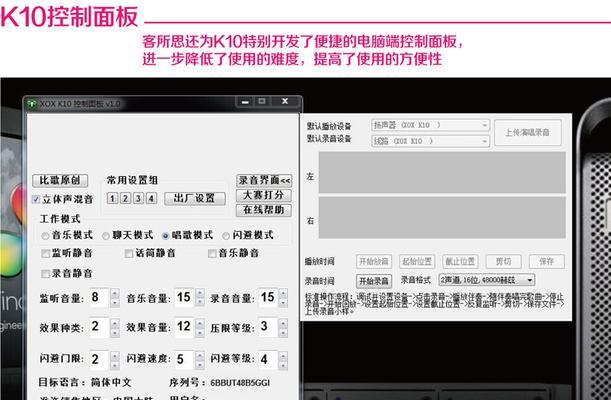Decrease 效果音量 with its down arrow

[x=200, y=333]
